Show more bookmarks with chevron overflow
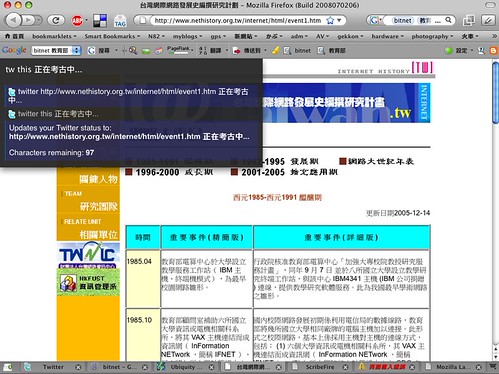The image size is (499, 374). pyautogui.click(x=494, y=36)
